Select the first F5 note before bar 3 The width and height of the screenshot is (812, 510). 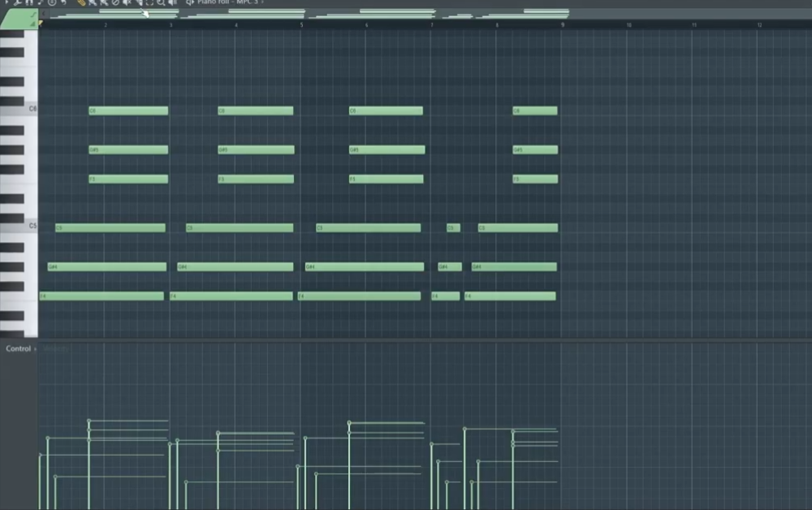tap(128, 179)
